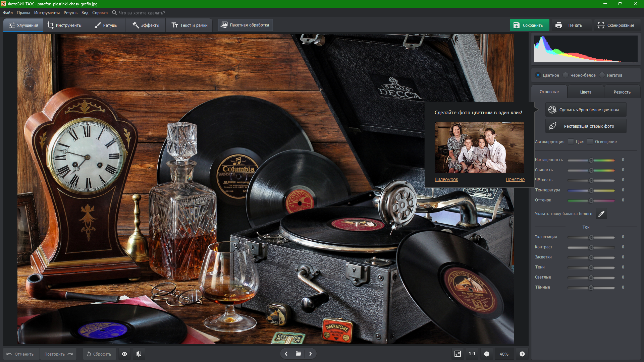Open the folder browse icon

point(298,354)
